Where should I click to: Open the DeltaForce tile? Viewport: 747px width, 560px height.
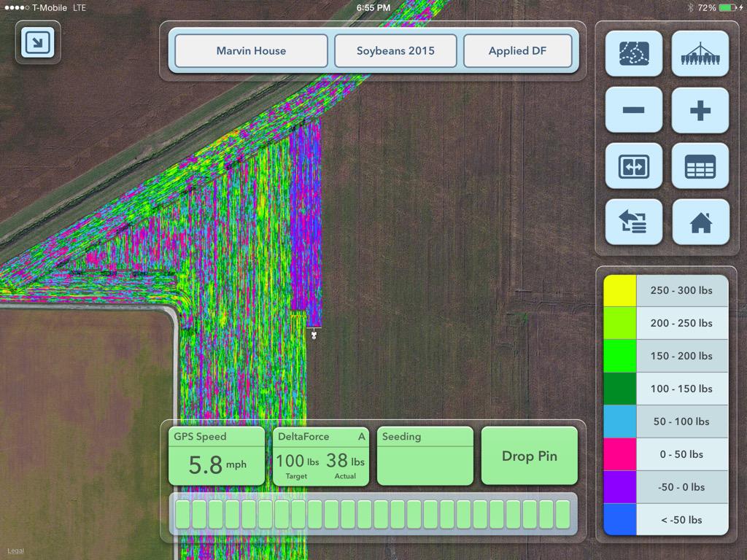321,456
